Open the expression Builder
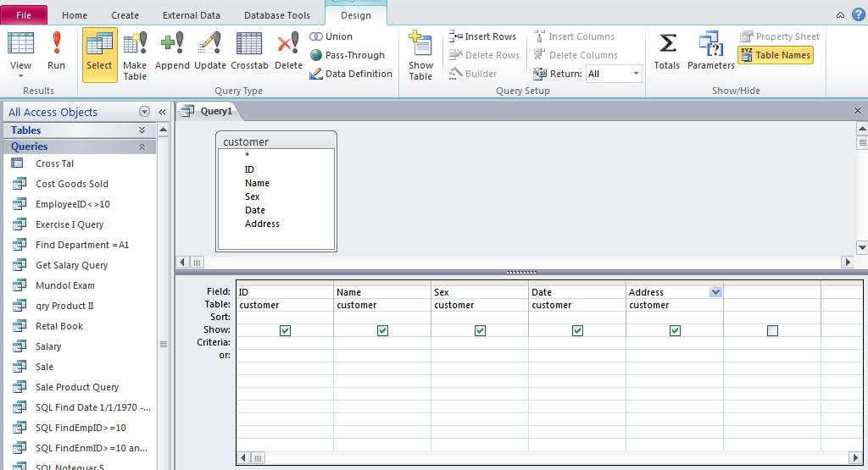868x470 pixels. (x=473, y=74)
